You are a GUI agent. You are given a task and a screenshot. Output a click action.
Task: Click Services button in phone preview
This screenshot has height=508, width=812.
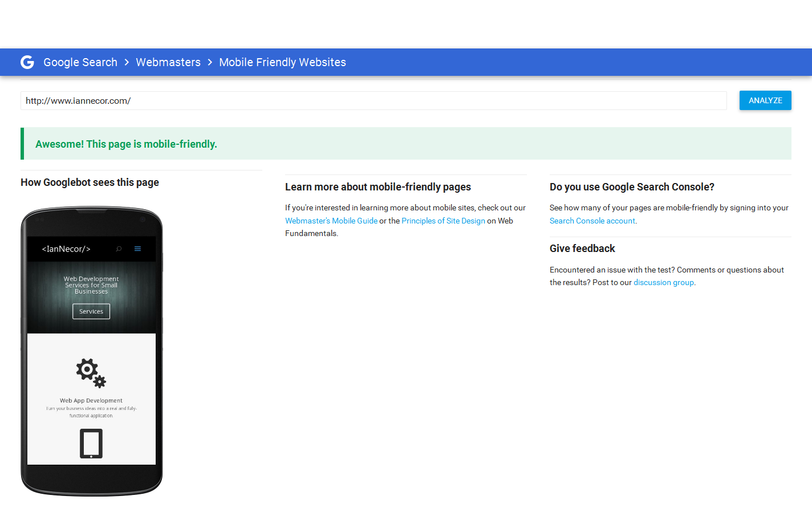pyautogui.click(x=91, y=311)
